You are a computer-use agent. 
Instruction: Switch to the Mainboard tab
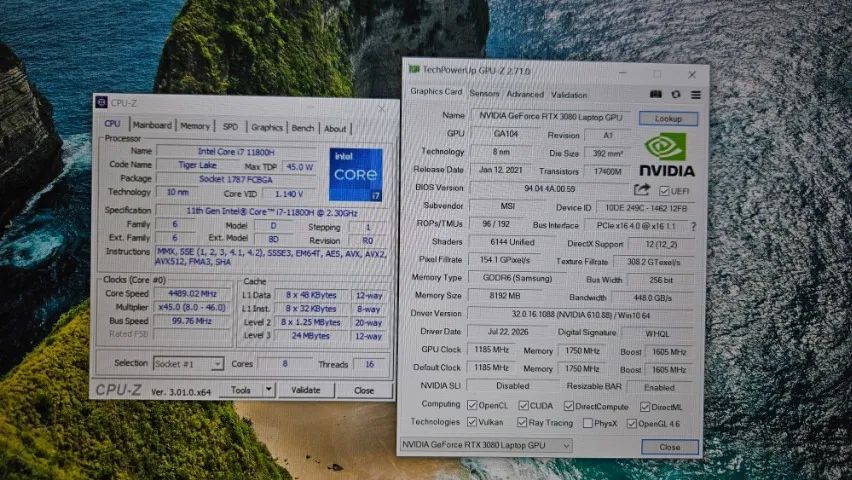(152, 125)
